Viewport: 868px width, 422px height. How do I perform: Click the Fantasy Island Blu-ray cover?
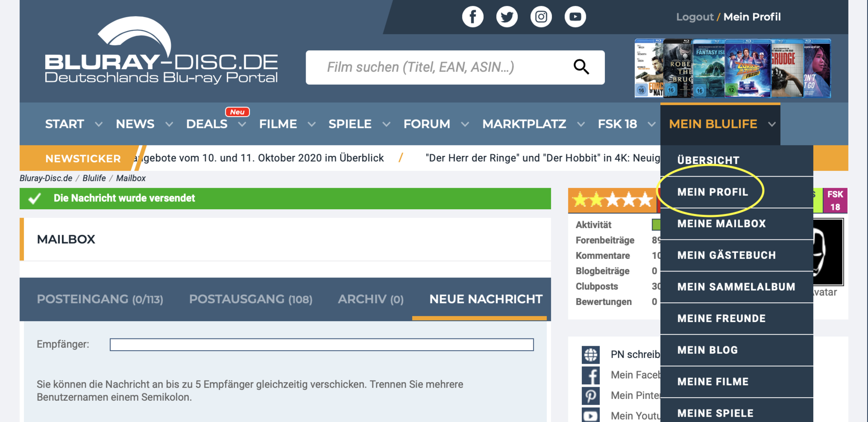coord(708,69)
